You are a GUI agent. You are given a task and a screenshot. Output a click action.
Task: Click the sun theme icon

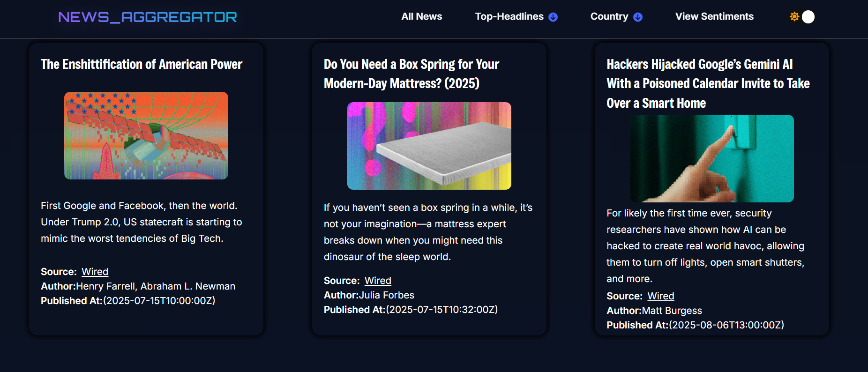pos(794,16)
